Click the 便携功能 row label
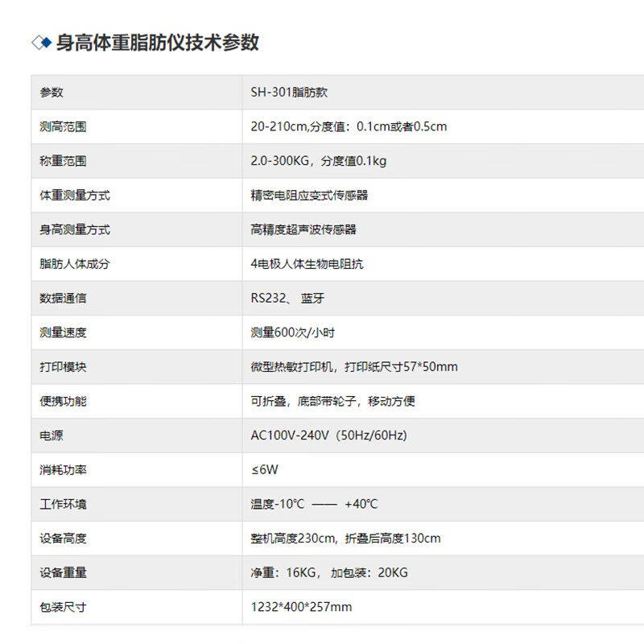This screenshot has height=644, width=644. click(63, 401)
